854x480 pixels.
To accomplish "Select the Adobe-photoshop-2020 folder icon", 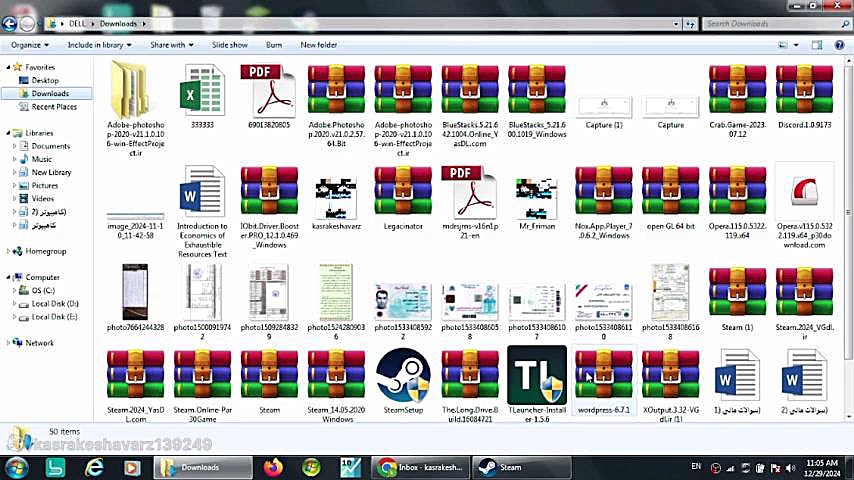I will pos(131,89).
